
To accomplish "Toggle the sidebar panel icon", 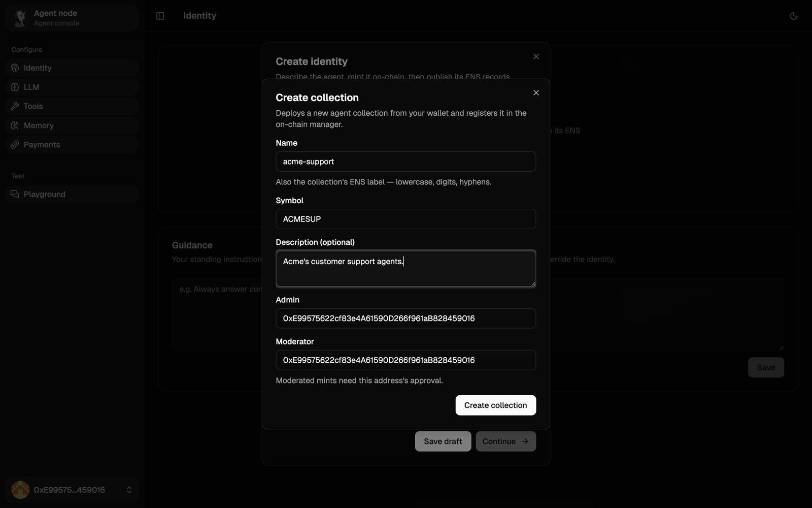I will pos(160,16).
